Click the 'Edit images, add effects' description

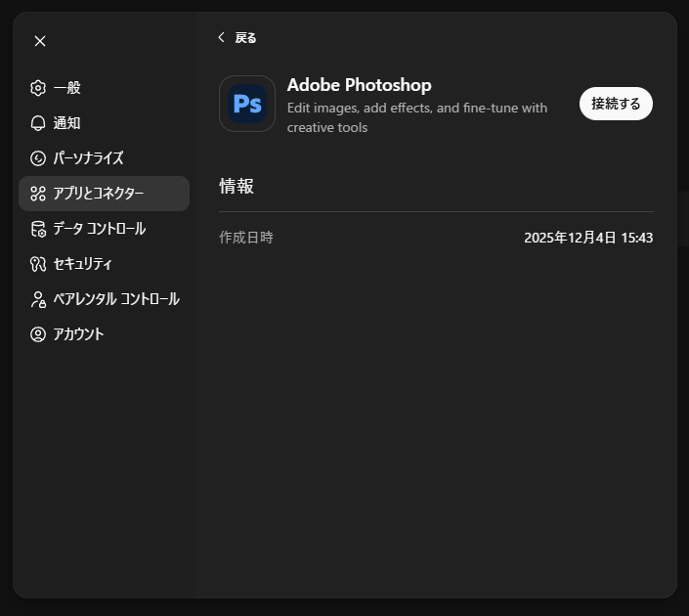pos(417,117)
